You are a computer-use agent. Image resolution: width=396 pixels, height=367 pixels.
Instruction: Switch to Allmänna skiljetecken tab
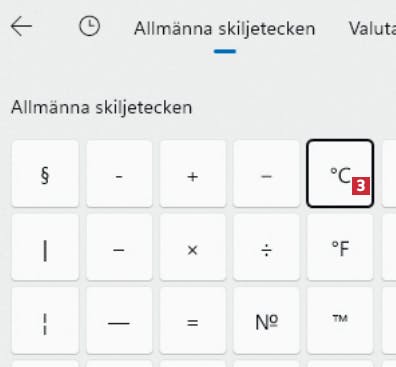pyautogui.click(x=224, y=29)
